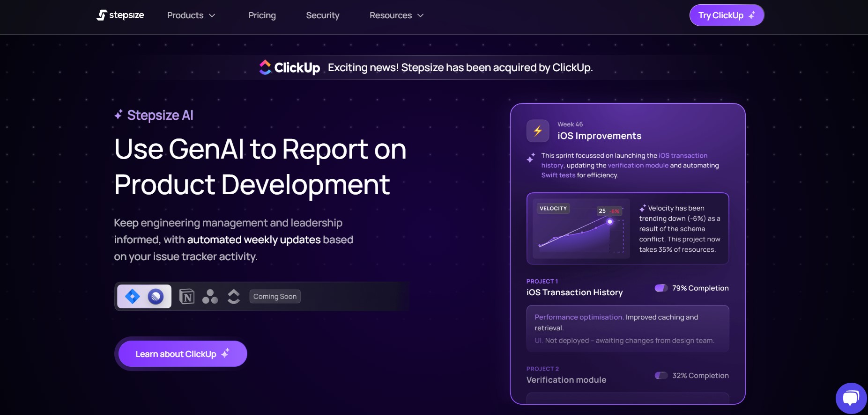Click the Stepsize AI heading text
The height and width of the screenshot is (415, 868).
point(160,115)
